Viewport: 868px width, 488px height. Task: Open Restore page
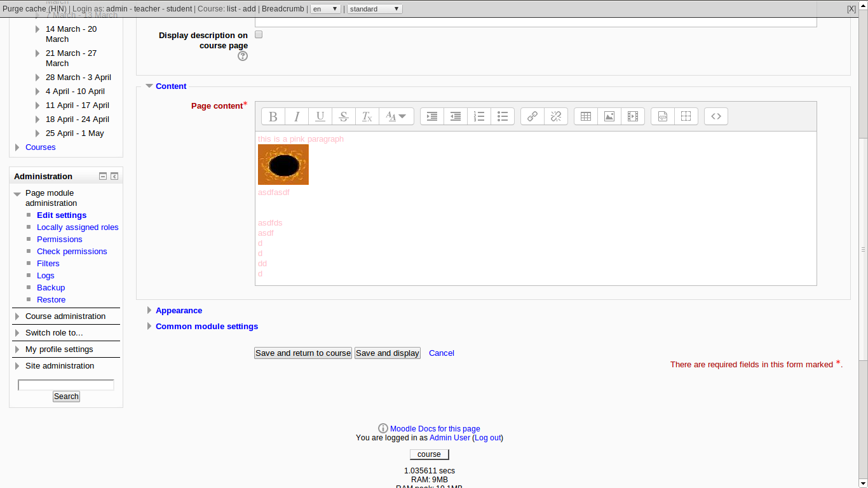51,299
